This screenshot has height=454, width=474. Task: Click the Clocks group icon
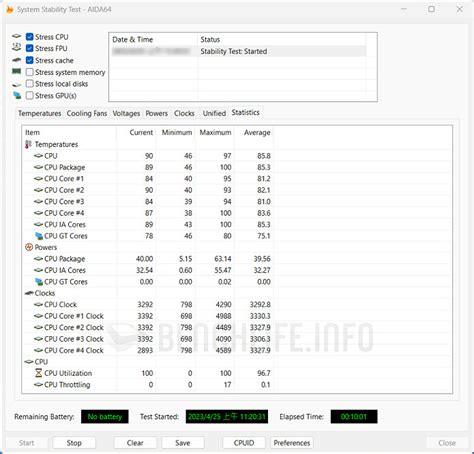click(29, 293)
